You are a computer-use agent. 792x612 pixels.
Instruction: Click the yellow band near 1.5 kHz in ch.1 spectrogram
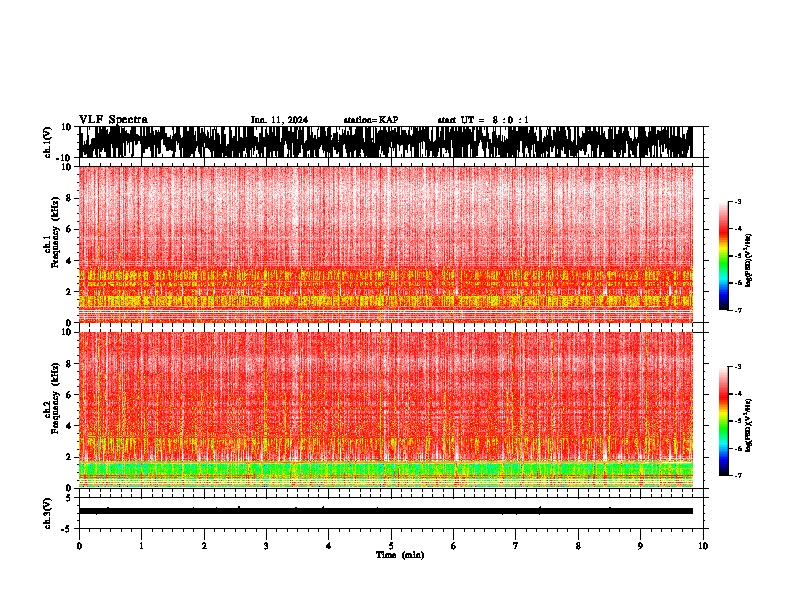click(385, 300)
